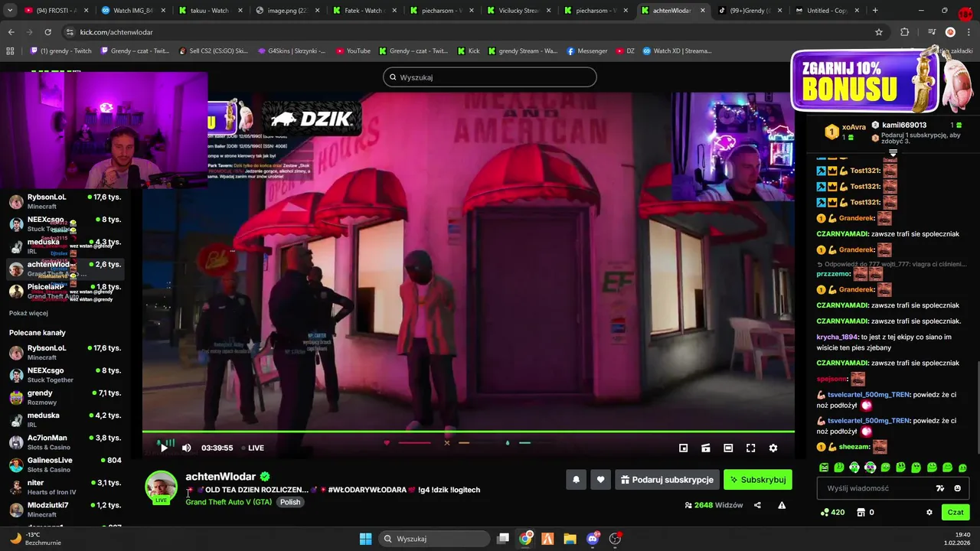The width and height of the screenshot is (980, 551).
Task: Switch to the Vicilucky Stream tab
Action: 518,11
